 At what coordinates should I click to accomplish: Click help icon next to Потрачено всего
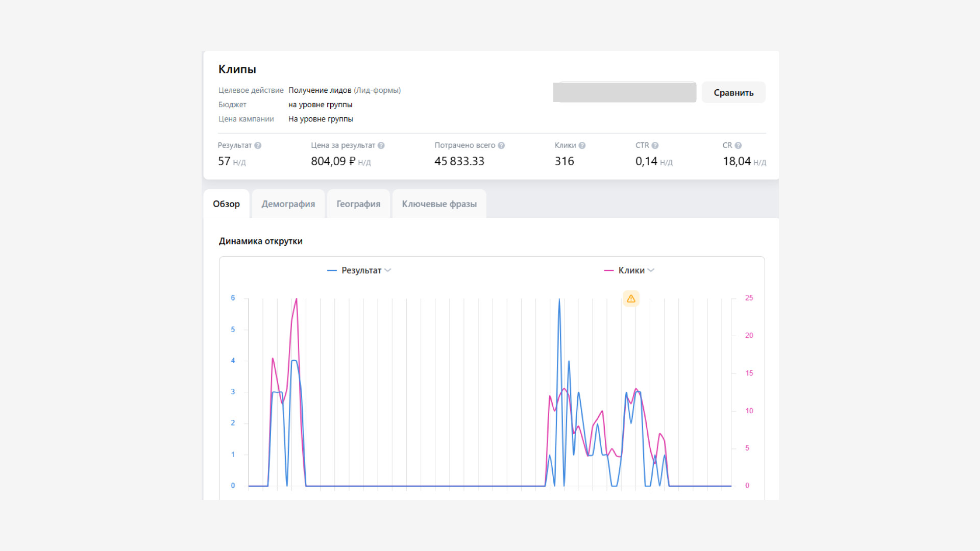pos(501,145)
